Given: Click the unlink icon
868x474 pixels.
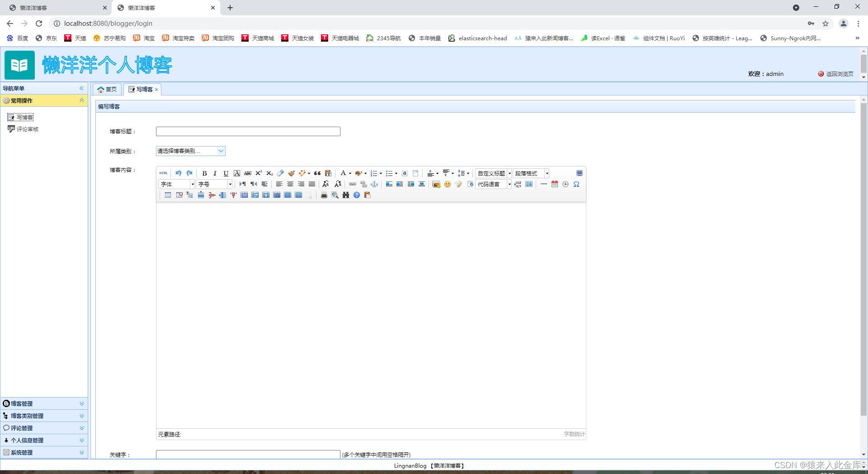Looking at the screenshot, I should [x=363, y=184].
